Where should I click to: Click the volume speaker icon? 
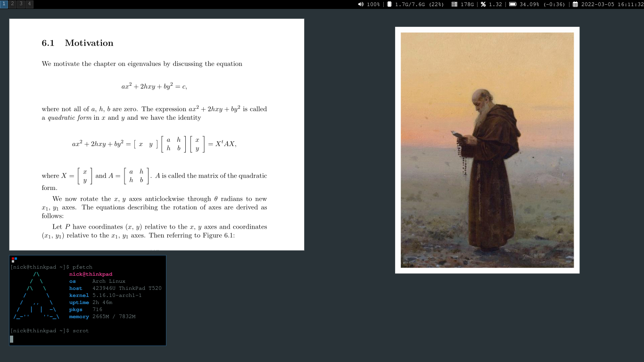361,4
